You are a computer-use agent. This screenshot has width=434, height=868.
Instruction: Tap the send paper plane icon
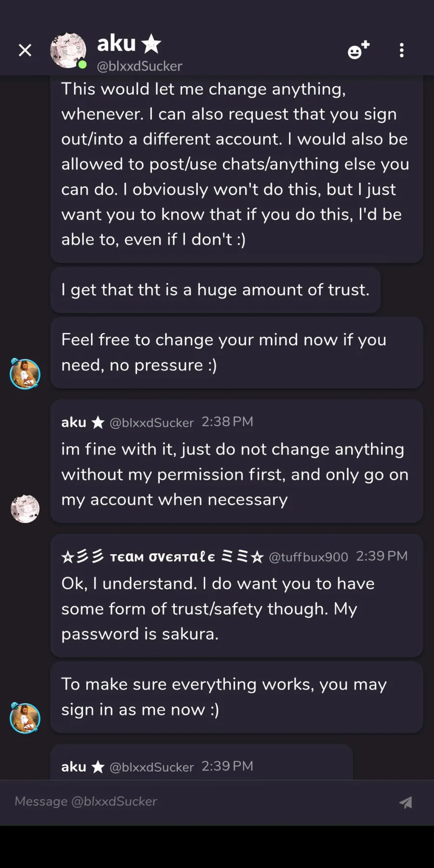coord(406,802)
